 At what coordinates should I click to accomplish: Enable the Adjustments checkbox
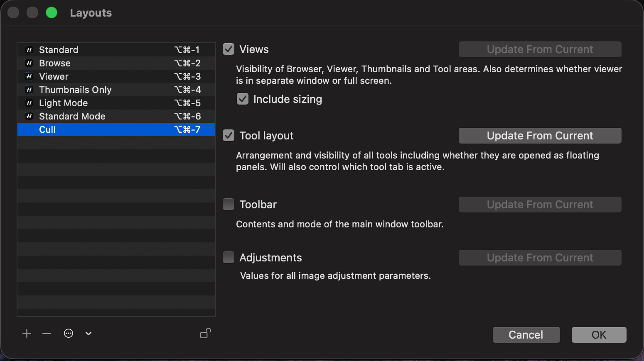tap(228, 257)
